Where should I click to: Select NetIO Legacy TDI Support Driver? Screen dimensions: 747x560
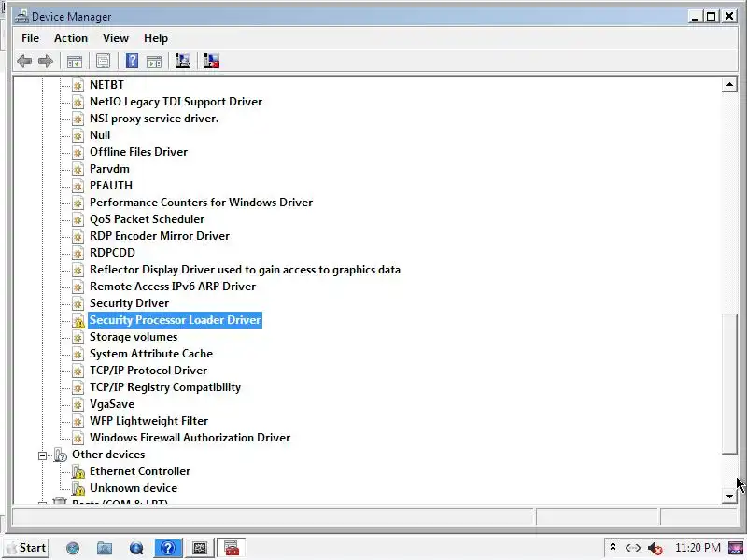tap(176, 102)
